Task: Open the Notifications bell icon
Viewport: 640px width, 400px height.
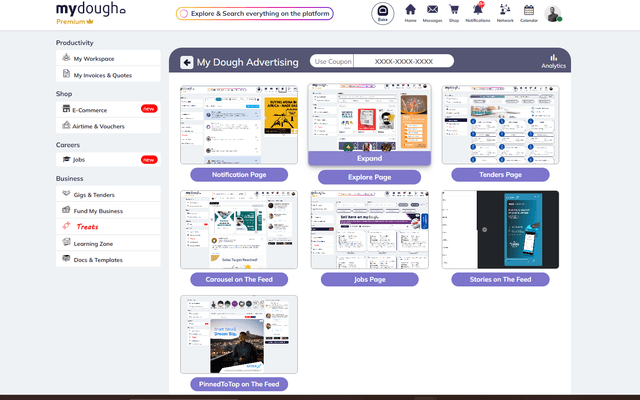Action: coord(478,12)
